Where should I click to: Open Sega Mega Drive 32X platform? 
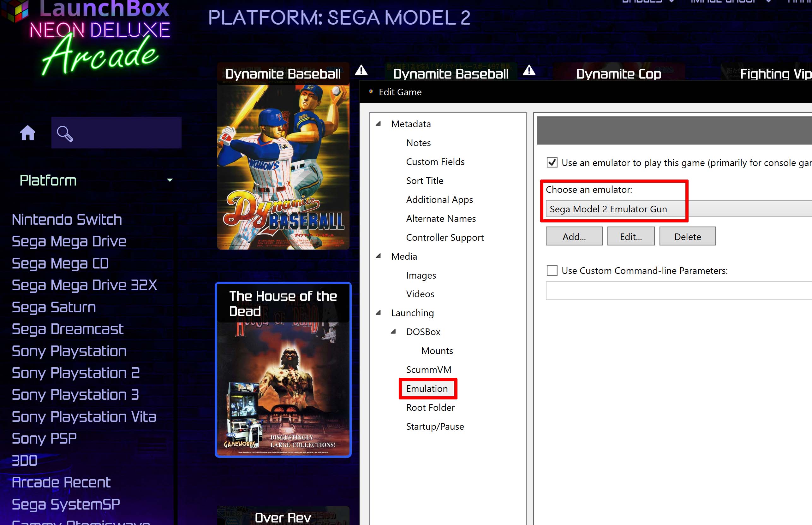[84, 285]
